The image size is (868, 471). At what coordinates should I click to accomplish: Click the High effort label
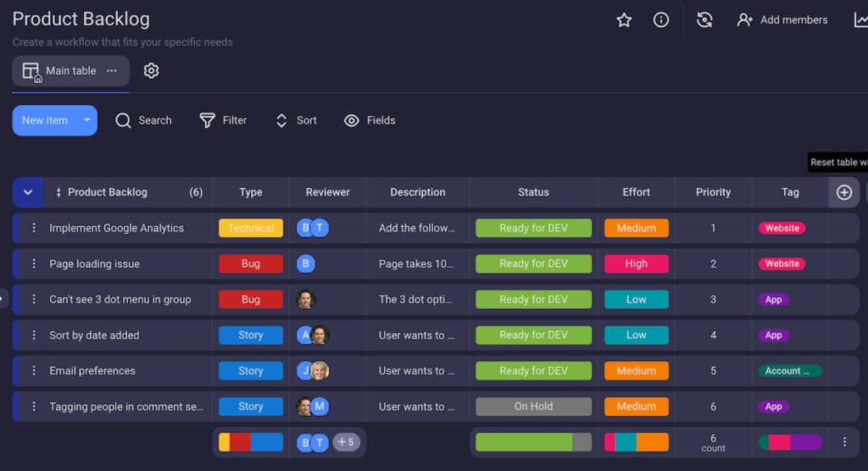[636, 264]
